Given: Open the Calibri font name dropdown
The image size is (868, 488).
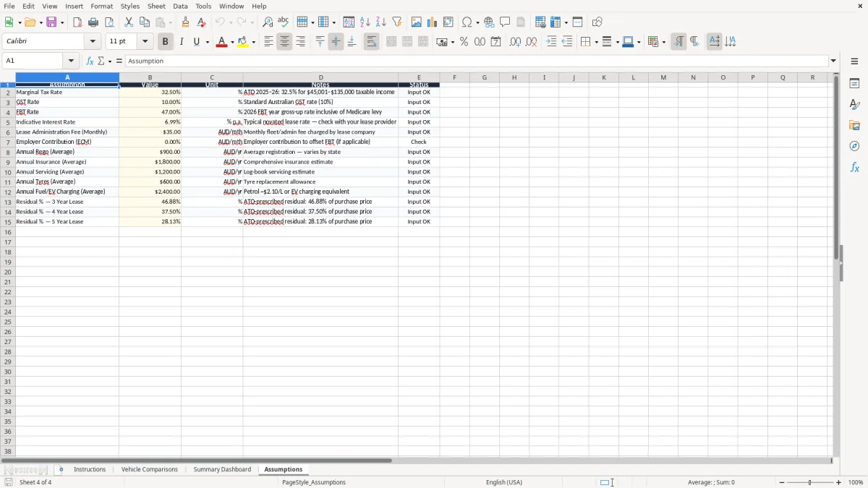Looking at the screenshot, I should click(93, 42).
